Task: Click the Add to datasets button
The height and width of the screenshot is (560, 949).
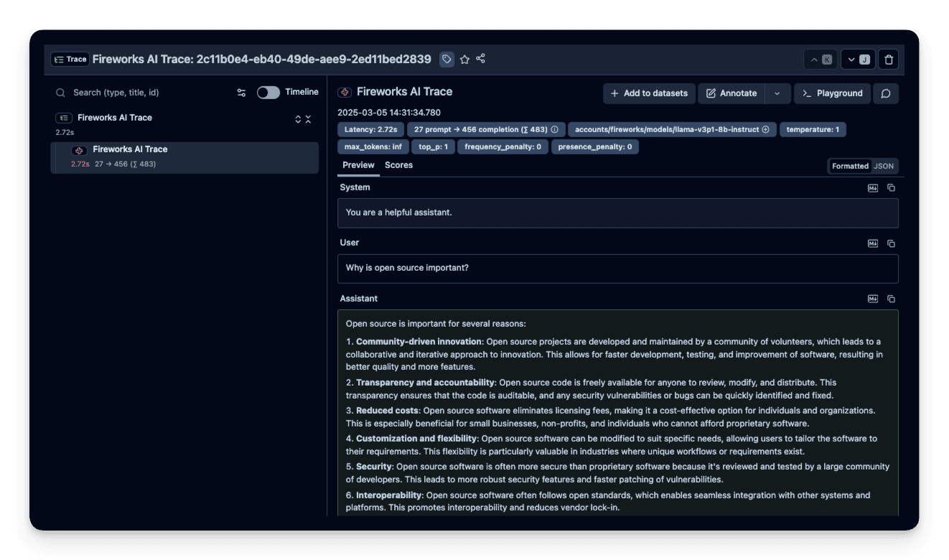Action: 649,93
